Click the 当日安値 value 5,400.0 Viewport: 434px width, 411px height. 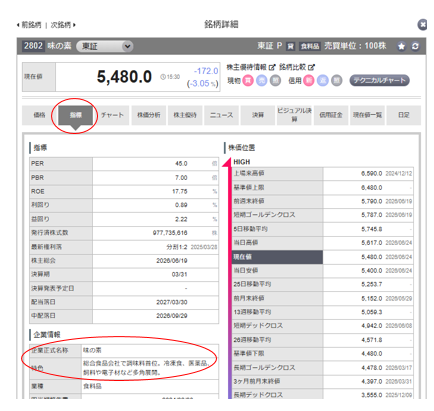(372, 271)
